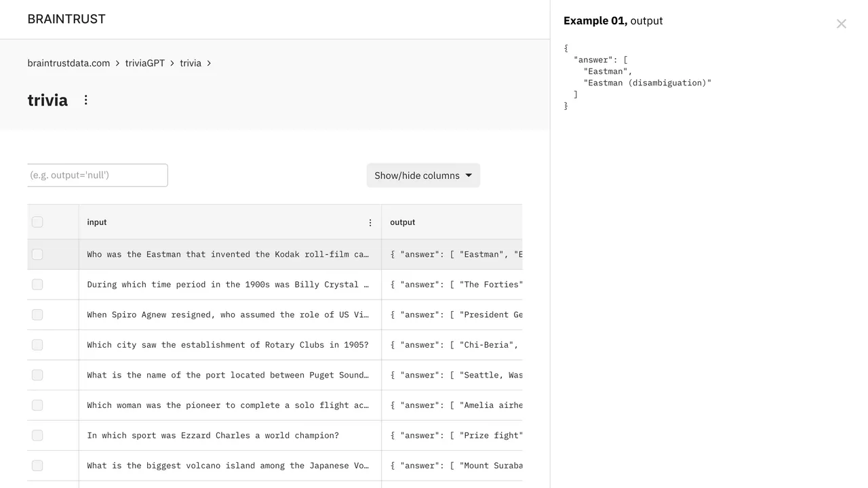This screenshot has width=868, height=488.
Task: Click the "answer" key in JSON output
Action: (593, 60)
